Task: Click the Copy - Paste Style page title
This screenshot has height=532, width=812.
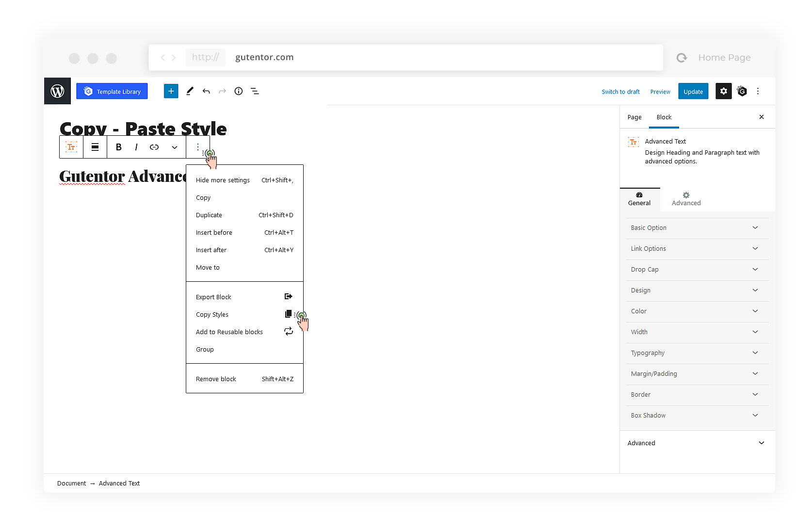Action: [x=143, y=129]
